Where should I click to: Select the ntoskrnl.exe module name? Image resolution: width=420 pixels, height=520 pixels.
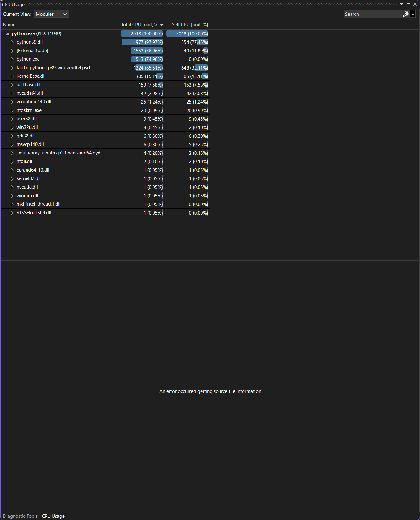coord(29,110)
